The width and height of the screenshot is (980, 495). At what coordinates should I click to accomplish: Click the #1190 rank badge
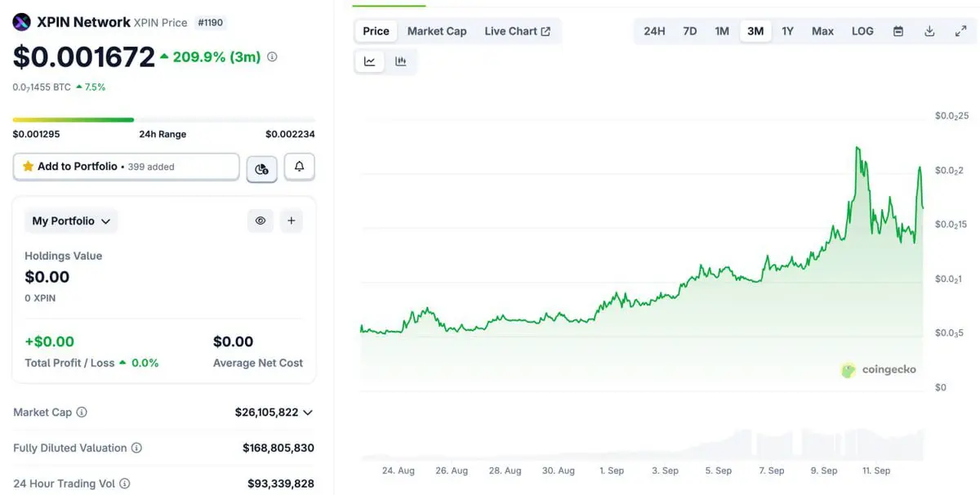(212, 22)
